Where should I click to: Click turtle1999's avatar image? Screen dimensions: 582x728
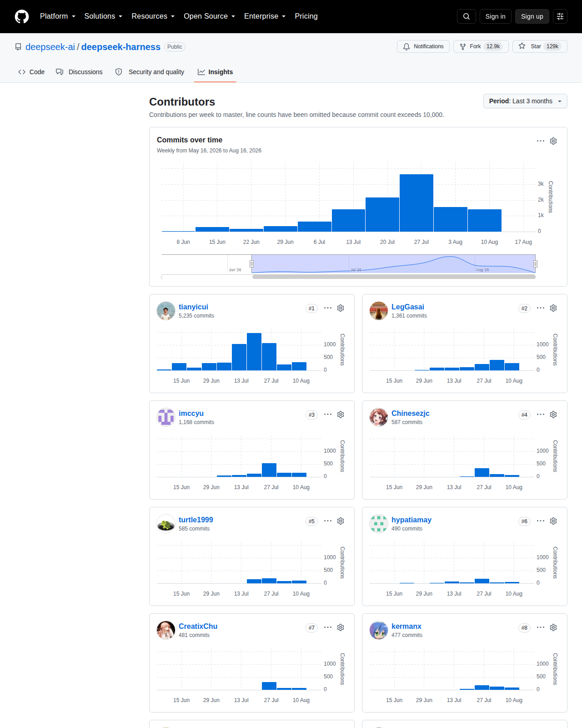coord(166,524)
